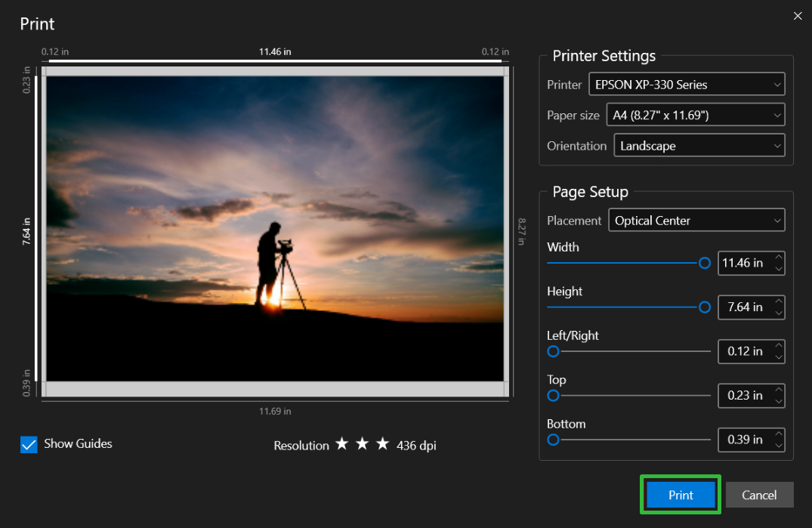
Task: Increase Width with the up arrow
Action: pyautogui.click(x=779, y=258)
